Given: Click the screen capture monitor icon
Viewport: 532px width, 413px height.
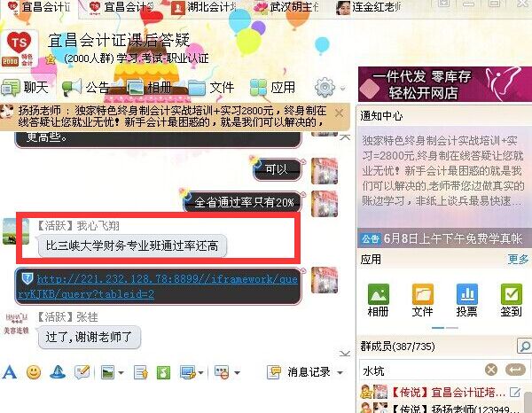Looking at the screenshot, I should coord(188,372).
